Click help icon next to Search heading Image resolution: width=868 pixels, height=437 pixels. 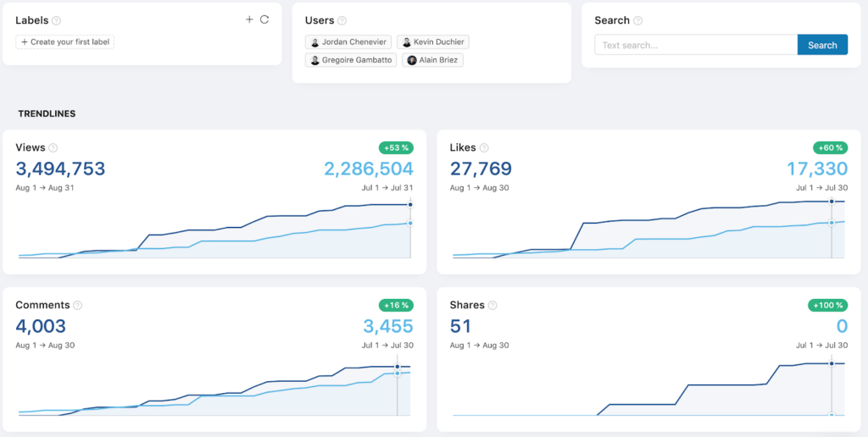click(x=638, y=21)
